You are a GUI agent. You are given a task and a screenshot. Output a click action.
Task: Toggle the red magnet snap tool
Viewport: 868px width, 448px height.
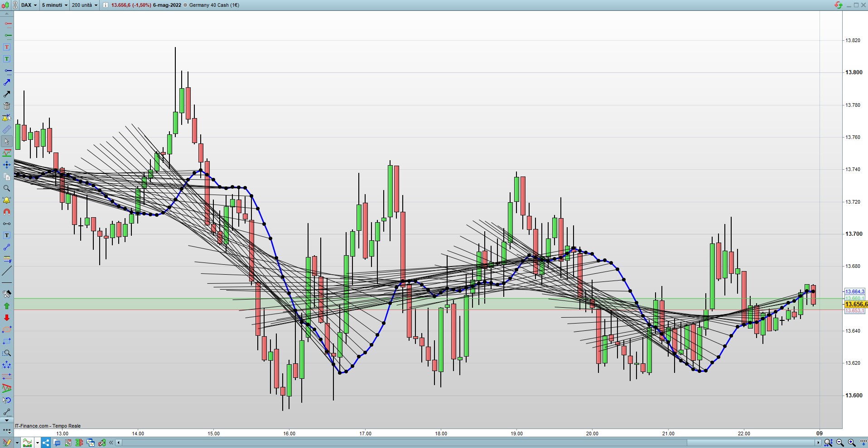7,212
